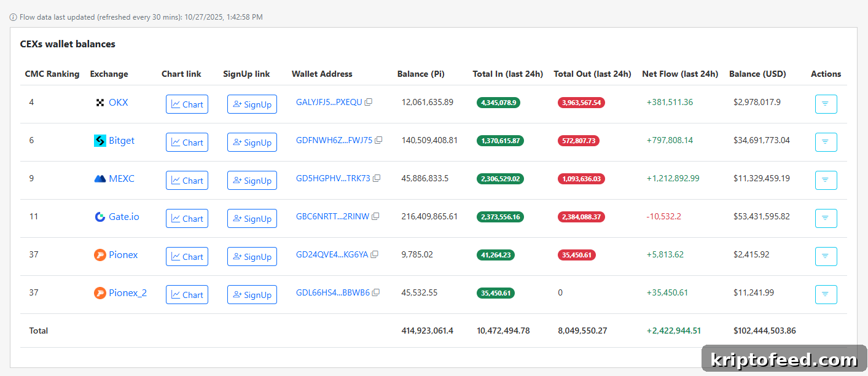Screen dimensions: 868x376
Task: Click Bitget USD balance $34,691,773.04
Action: [x=762, y=141]
